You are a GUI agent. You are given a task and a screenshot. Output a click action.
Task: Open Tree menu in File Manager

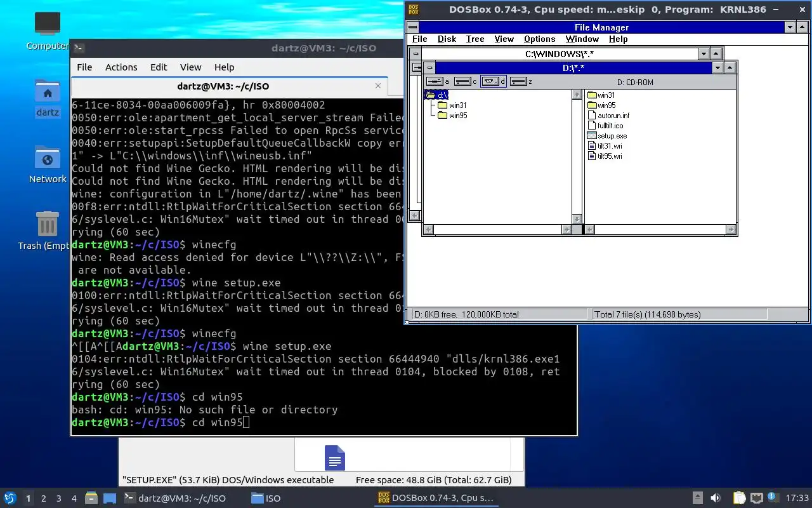click(475, 39)
